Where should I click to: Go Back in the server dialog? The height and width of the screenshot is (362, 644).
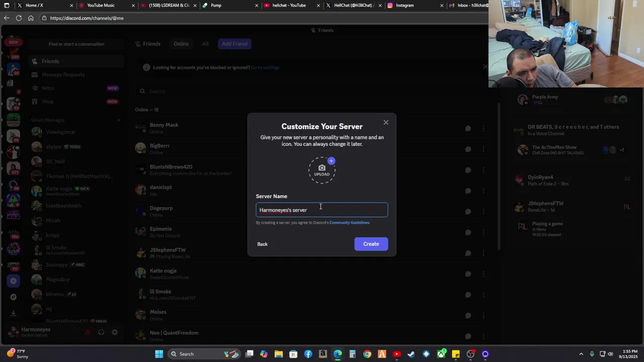click(x=262, y=244)
